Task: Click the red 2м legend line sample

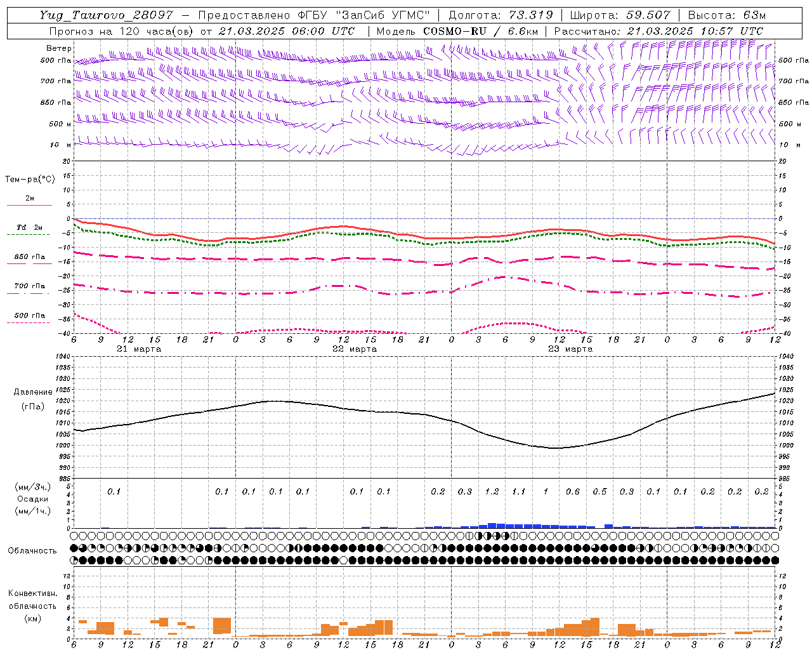Action: 29,205
